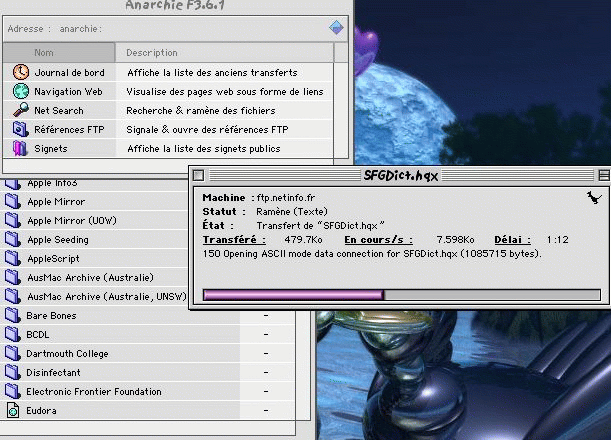Select the Apple Mirror bookmark name
This screenshot has width=611, height=440.
click(x=56, y=202)
